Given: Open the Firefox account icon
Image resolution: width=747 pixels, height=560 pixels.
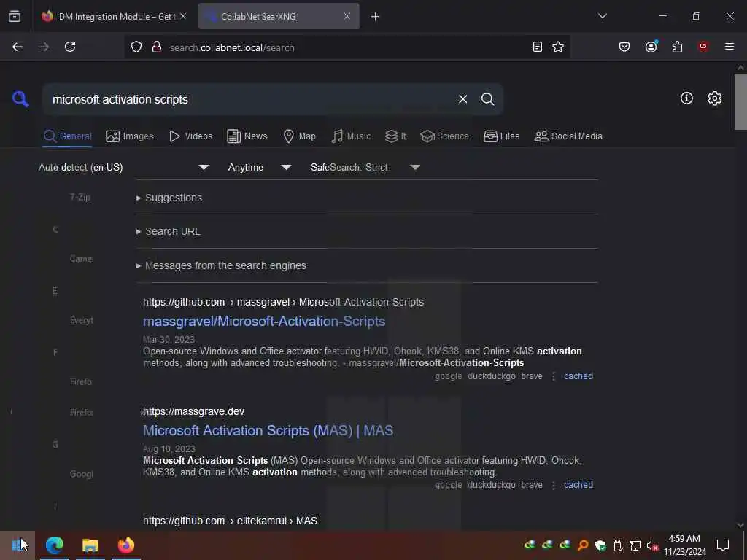Looking at the screenshot, I should [651, 47].
